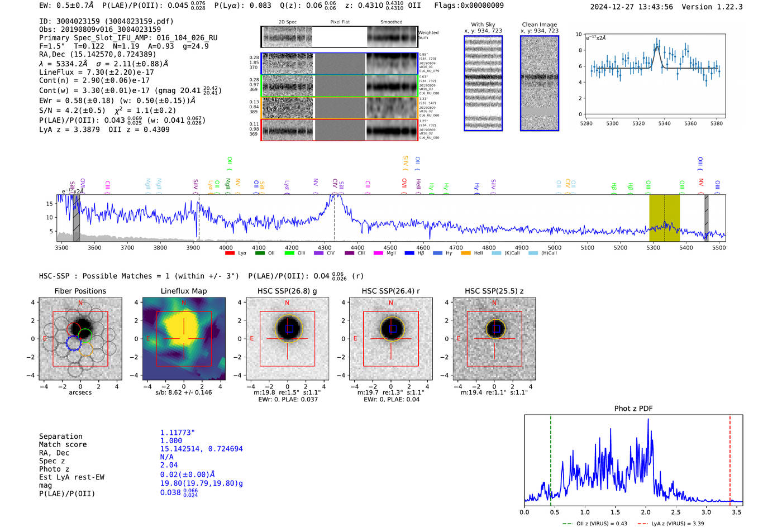Viewport: 782px width, 532px height.
Task: Click the (K)CaII legend swatch
Action: coord(496,253)
